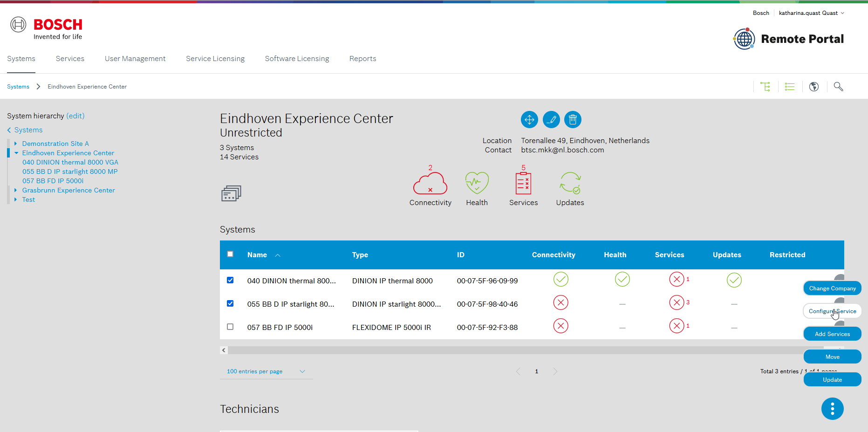Open the Services clipboard status icon
This screenshot has width=868, height=432.
[x=523, y=183]
